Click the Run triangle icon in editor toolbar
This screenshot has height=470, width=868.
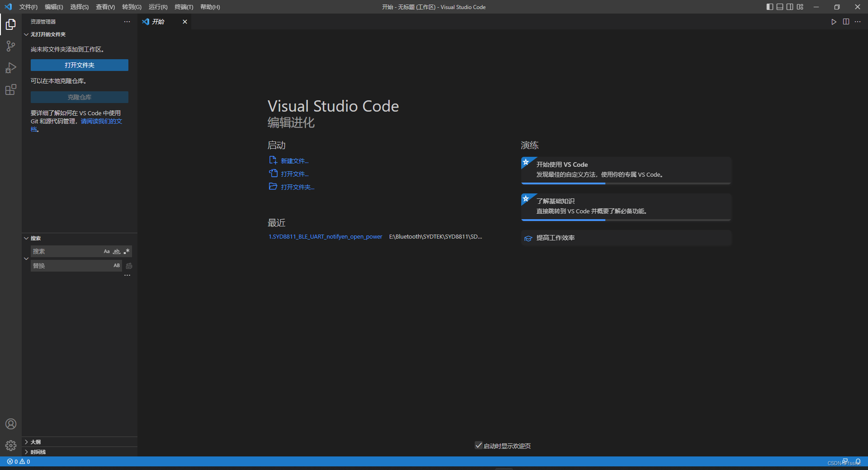pyautogui.click(x=834, y=22)
